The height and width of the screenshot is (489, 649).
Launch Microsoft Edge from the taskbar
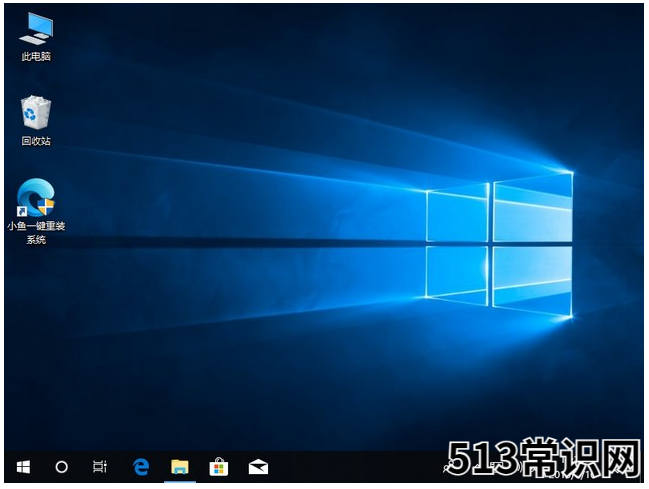141,466
